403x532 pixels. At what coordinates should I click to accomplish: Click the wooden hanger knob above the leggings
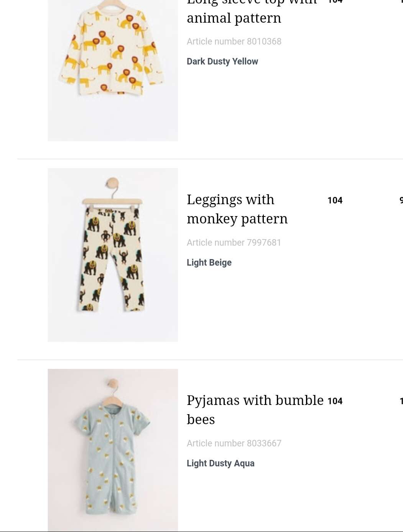pos(112,182)
